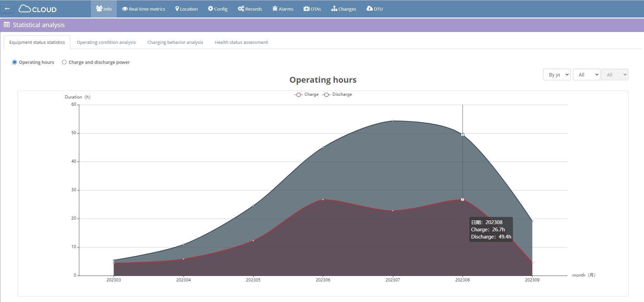Open the Alarms page
Screen dimensions: 644x302
click(x=283, y=9)
